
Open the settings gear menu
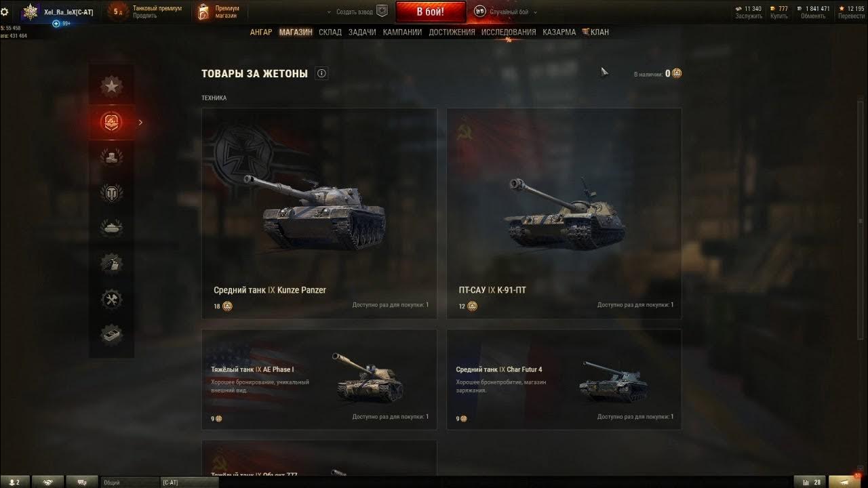pyautogui.click(x=5, y=12)
